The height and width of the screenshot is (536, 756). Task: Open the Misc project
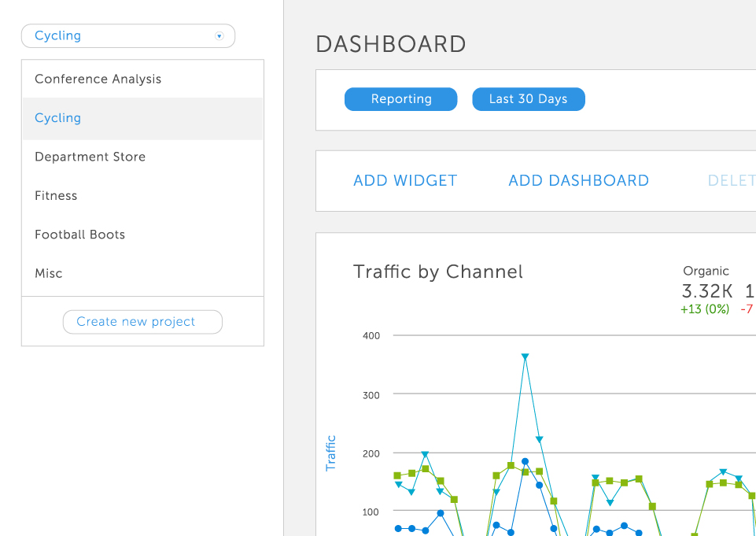coord(142,274)
